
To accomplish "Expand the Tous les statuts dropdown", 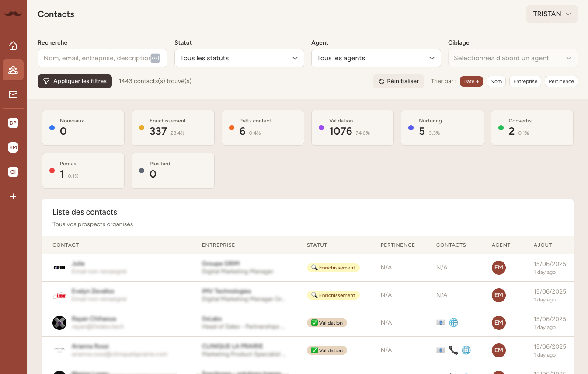I will pos(239,58).
